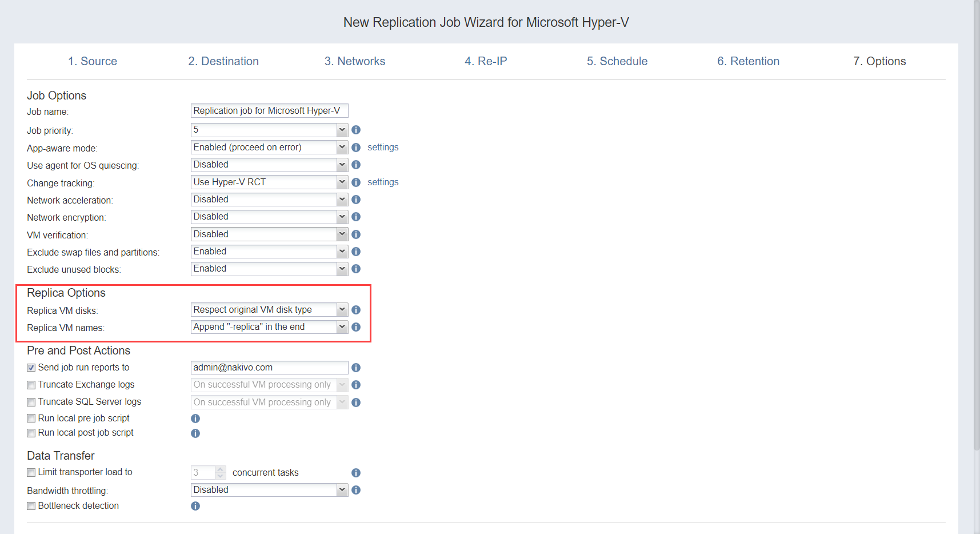The image size is (980, 534).
Task: Show info for Run local pre job script
Action: click(195, 419)
